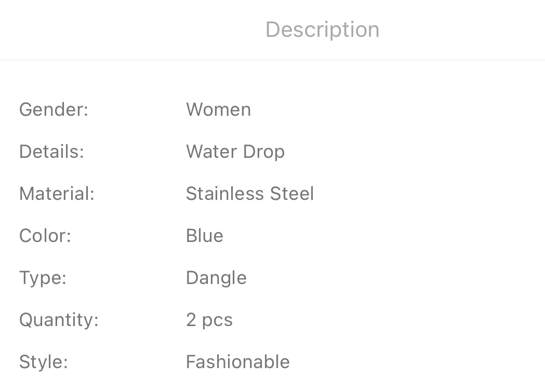This screenshot has width=545, height=392.
Task: Select the Stainless Steel material value
Action: 249,194
